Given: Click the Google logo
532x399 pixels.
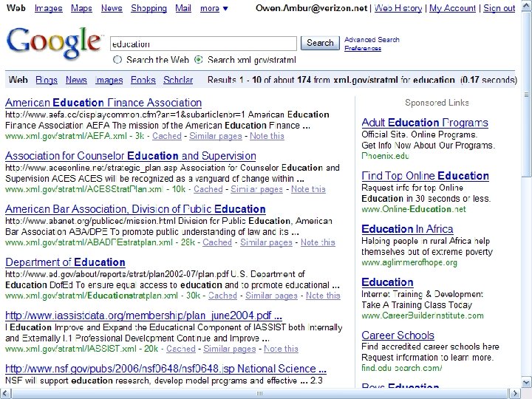Looking at the screenshot, I should point(53,42).
